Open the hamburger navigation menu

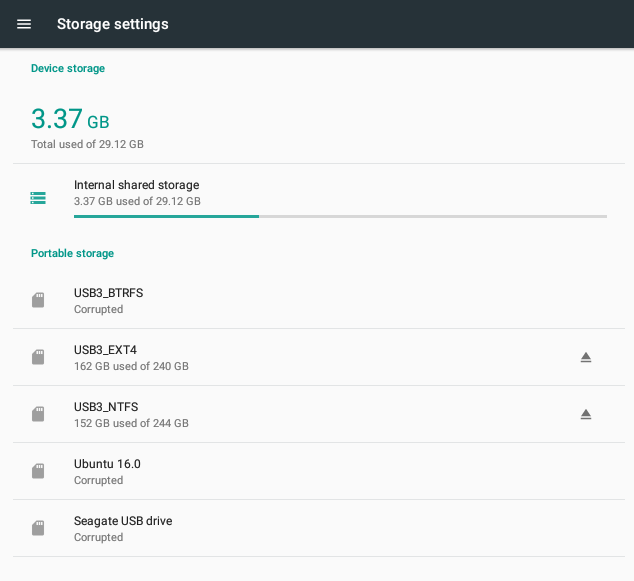24,24
